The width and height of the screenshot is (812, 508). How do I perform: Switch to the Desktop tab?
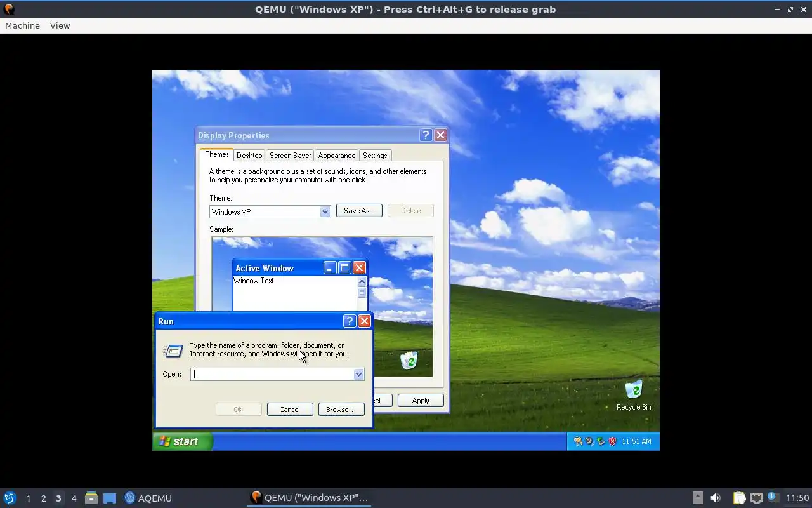pos(249,156)
